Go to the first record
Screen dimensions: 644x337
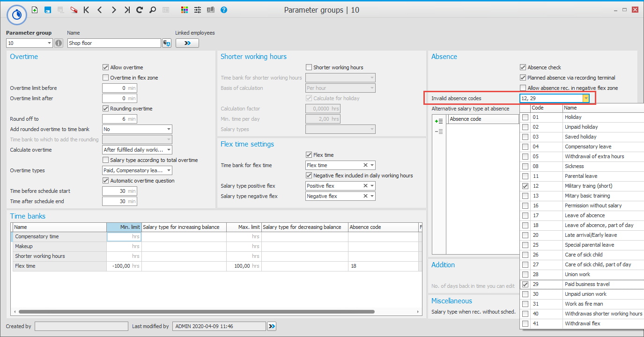[87, 10]
